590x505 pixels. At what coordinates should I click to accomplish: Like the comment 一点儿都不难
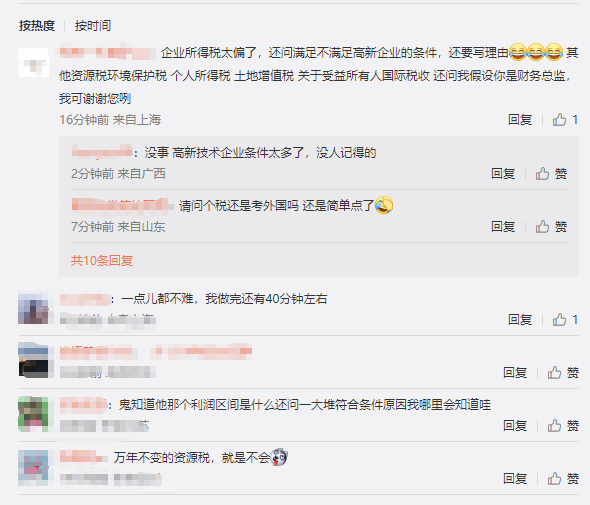pyautogui.click(x=565, y=319)
